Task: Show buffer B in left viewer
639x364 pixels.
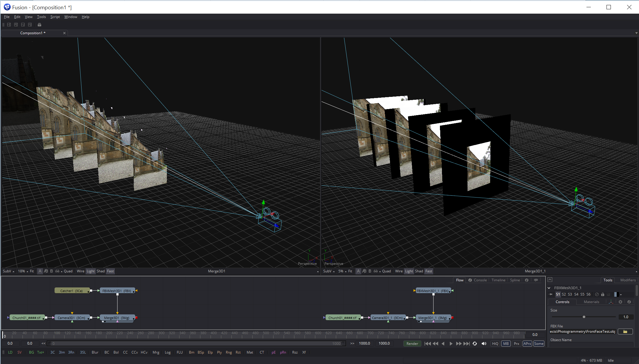Action: [52, 271]
